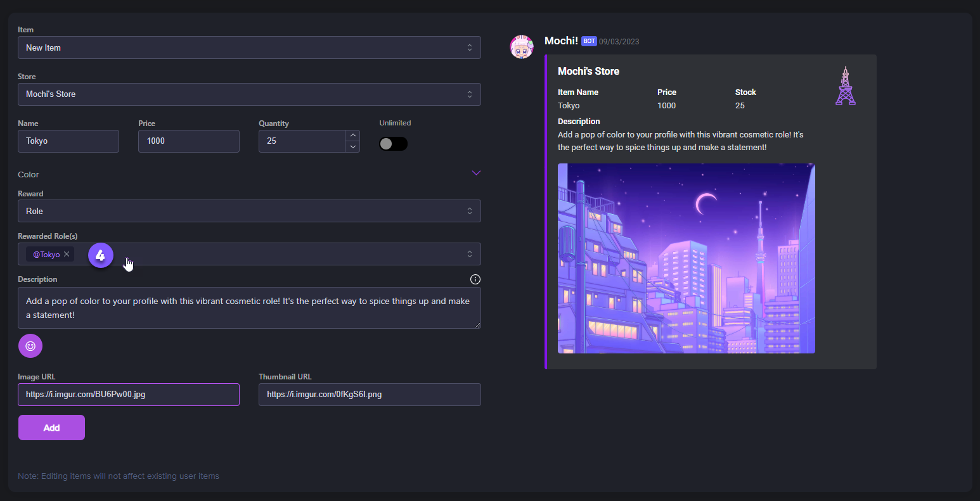Click the Image URL field
This screenshot has width=980, height=501.
click(x=129, y=394)
